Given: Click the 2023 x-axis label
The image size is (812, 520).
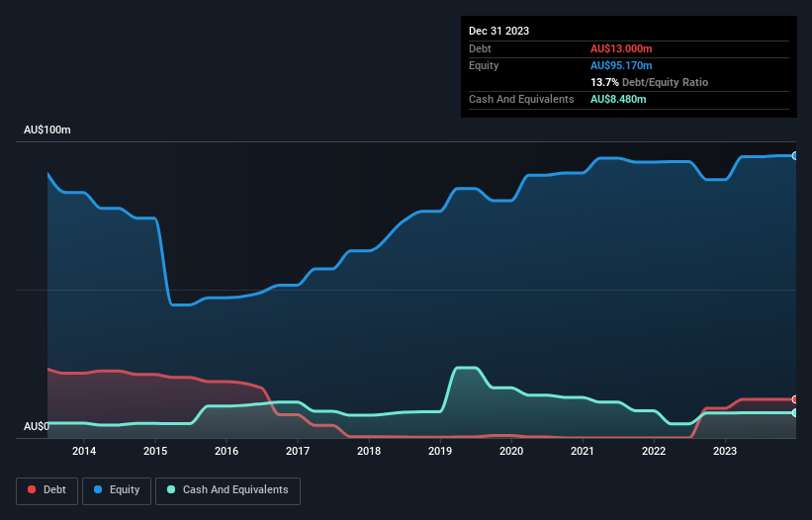Looking at the screenshot, I should 725,451.
